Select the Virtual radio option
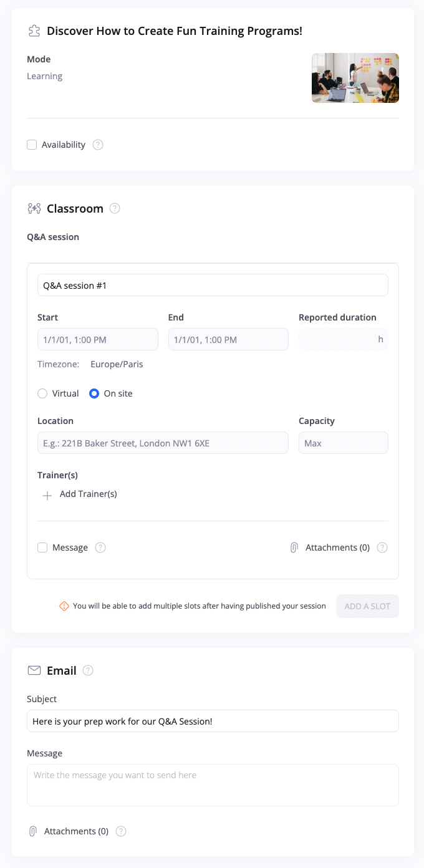This screenshot has height=868, width=424. (x=42, y=393)
